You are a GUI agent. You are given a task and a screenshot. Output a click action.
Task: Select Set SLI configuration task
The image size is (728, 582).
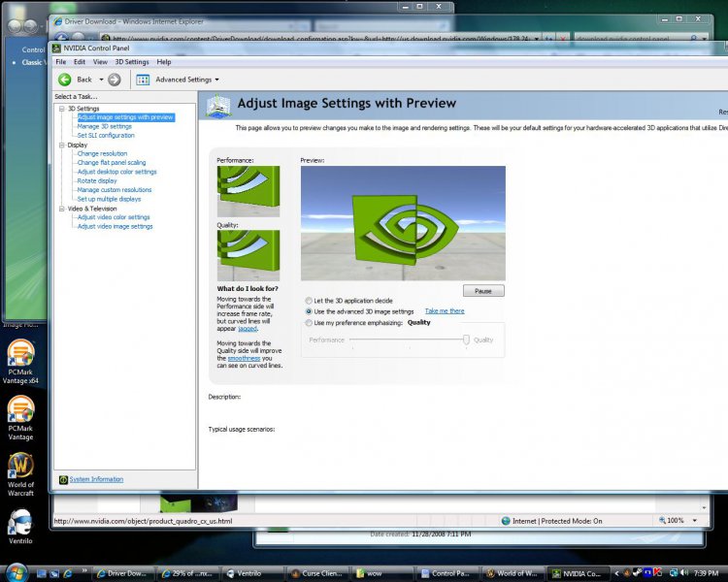click(106, 136)
